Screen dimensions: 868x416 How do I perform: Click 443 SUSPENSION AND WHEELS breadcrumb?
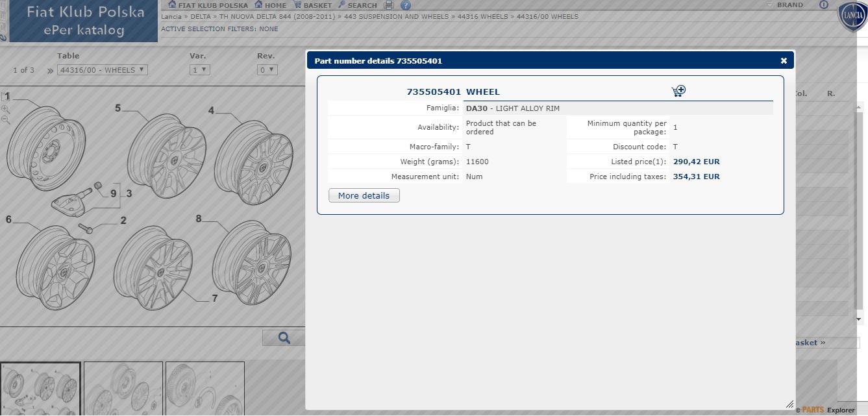coord(396,16)
